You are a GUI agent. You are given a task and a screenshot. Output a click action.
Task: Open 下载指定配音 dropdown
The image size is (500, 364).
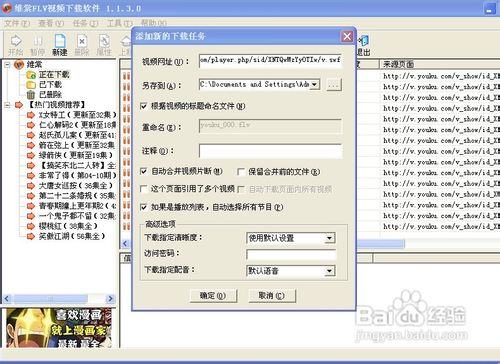click(329, 271)
